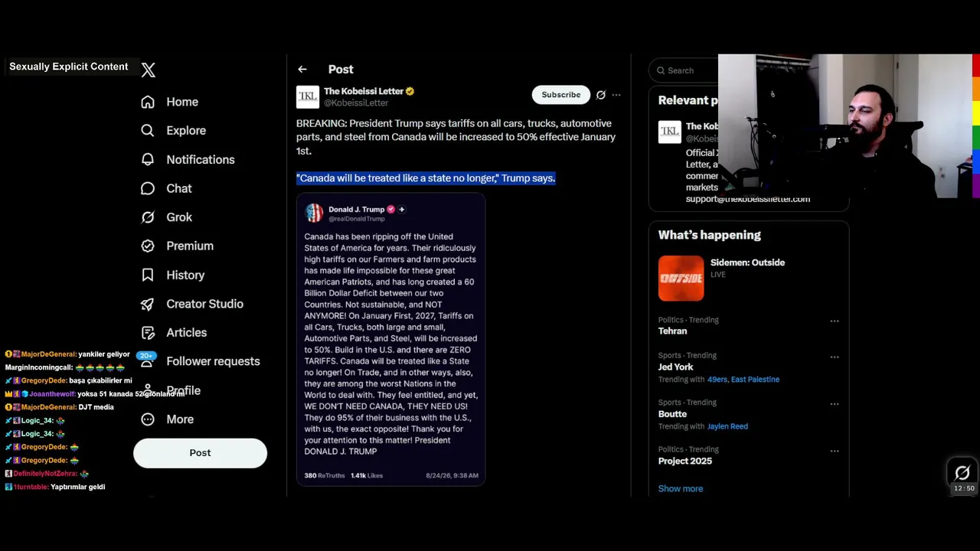980x551 pixels.
Task: Click chat message "Yaptırımlar geldi"
Action: 77,487
